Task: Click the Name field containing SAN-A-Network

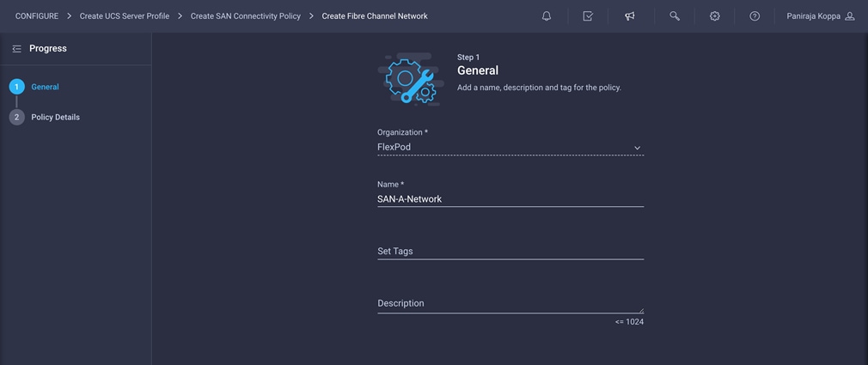Action: point(510,199)
